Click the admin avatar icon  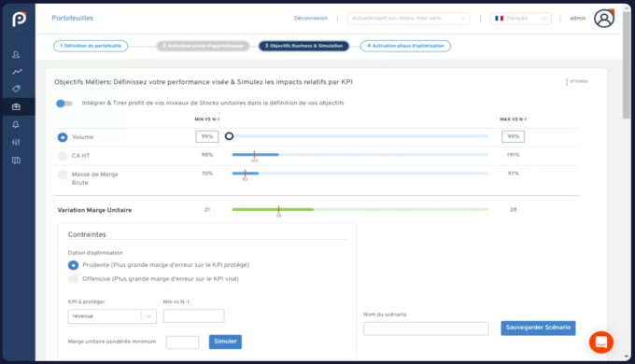[x=604, y=19]
